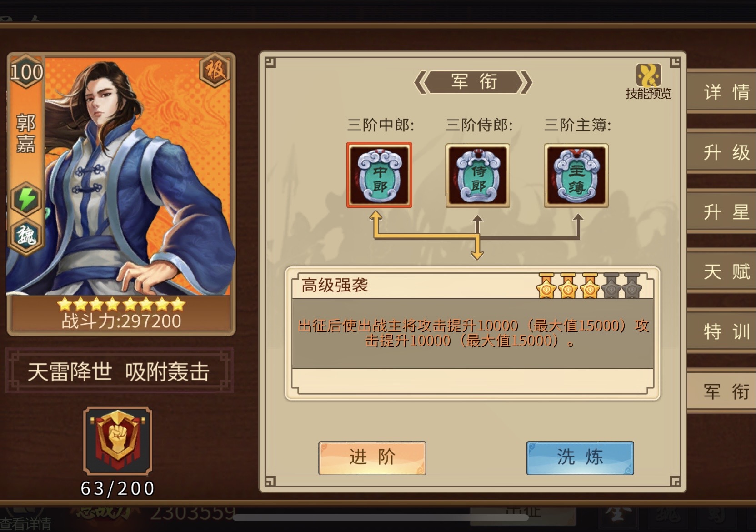
Task: Tap the 郭嘉 character portrait card
Action: click(121, 194)
